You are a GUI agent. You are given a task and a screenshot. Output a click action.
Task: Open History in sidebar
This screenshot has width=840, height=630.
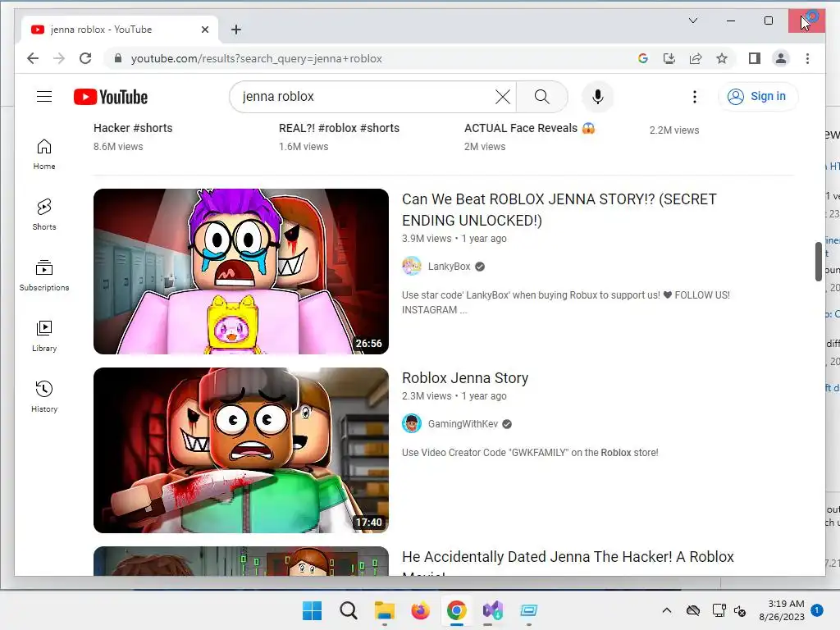(x=44, y=396)
